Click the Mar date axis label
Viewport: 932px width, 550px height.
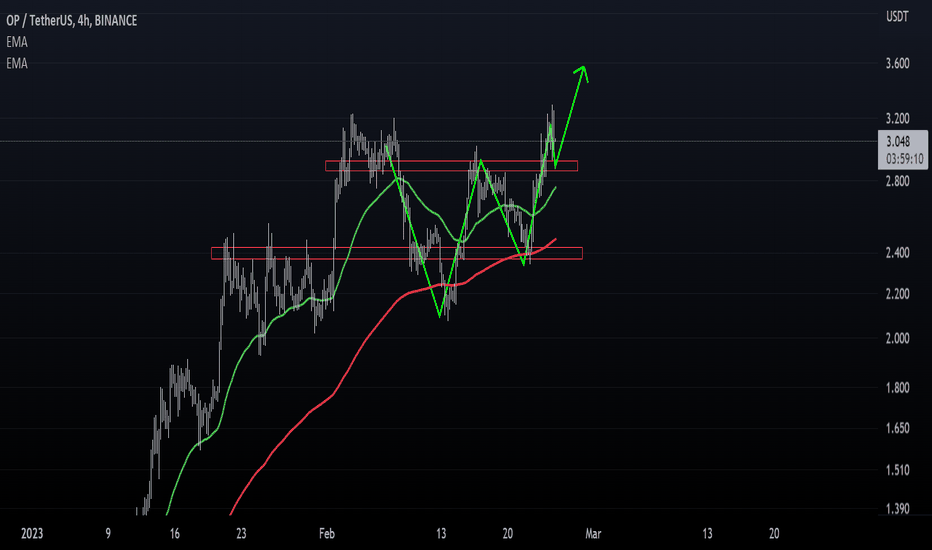(593, 533)
